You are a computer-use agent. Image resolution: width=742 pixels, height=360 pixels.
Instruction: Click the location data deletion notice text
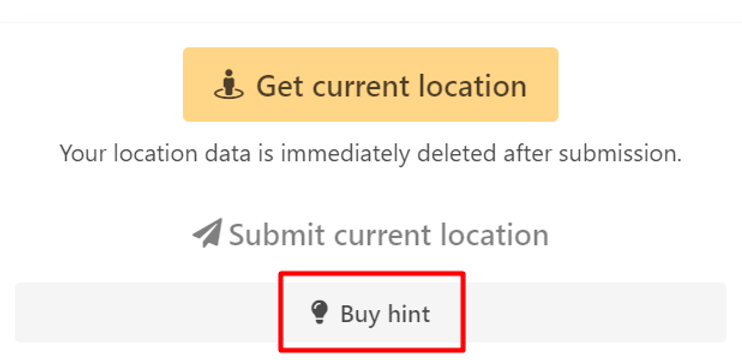point(371,154)
